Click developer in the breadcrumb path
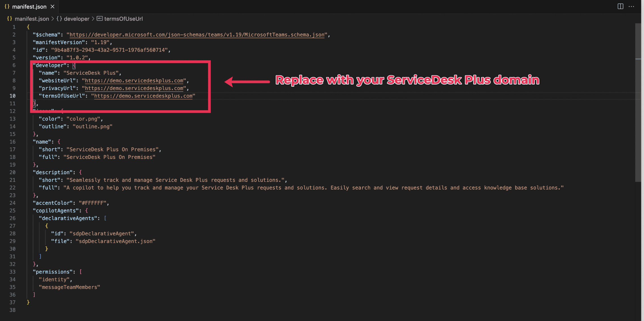The height and width of the screenshot is (321, 644). 76,19
